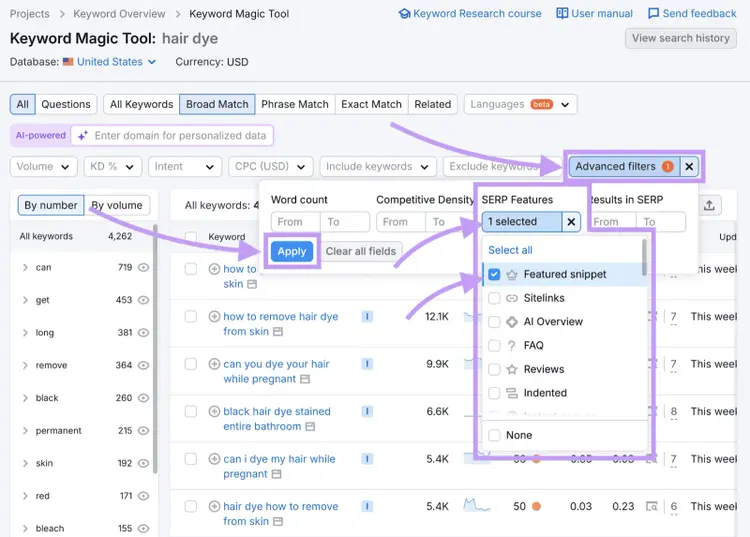The width and height of the screenshot is (750, 537).
Task: Clear Advanced filters with the X icon
Action: 689,166
